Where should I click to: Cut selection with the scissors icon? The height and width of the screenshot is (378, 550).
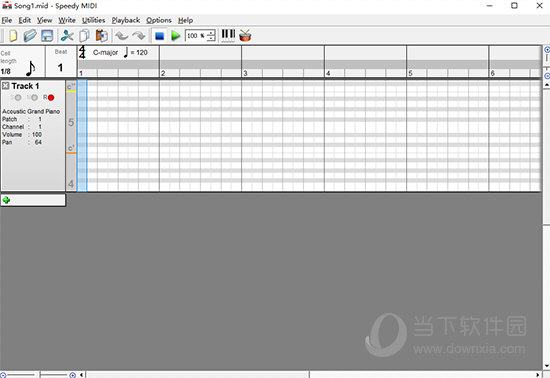pyautogui.click(x=67, y=35)
